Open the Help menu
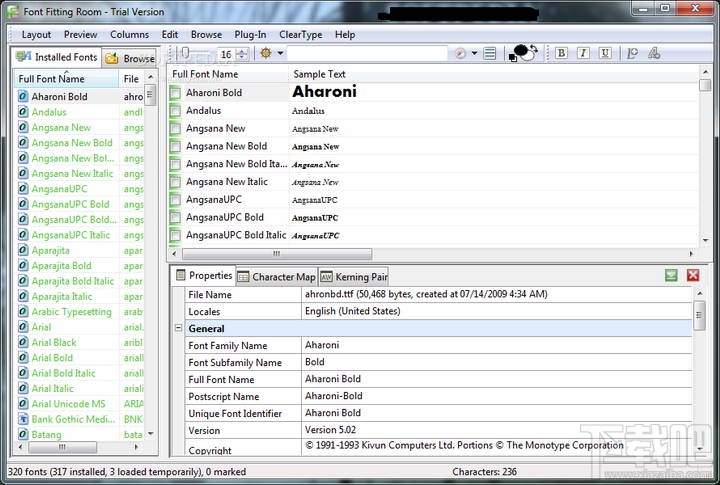 [345, 34]
